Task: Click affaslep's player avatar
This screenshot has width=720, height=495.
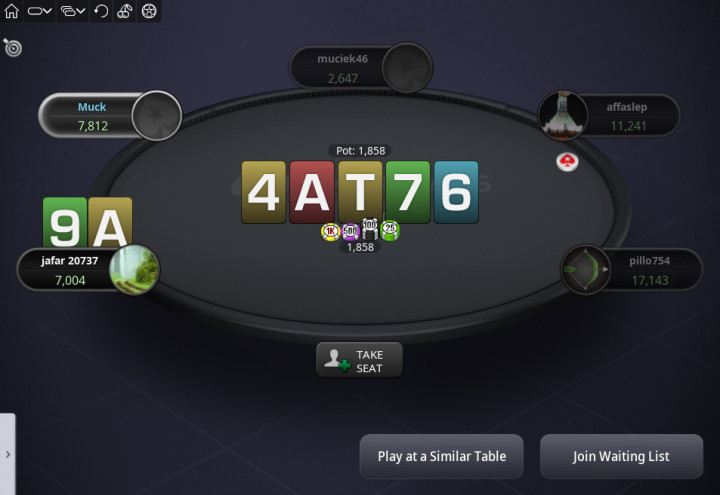Action: [x=563, y=115]
